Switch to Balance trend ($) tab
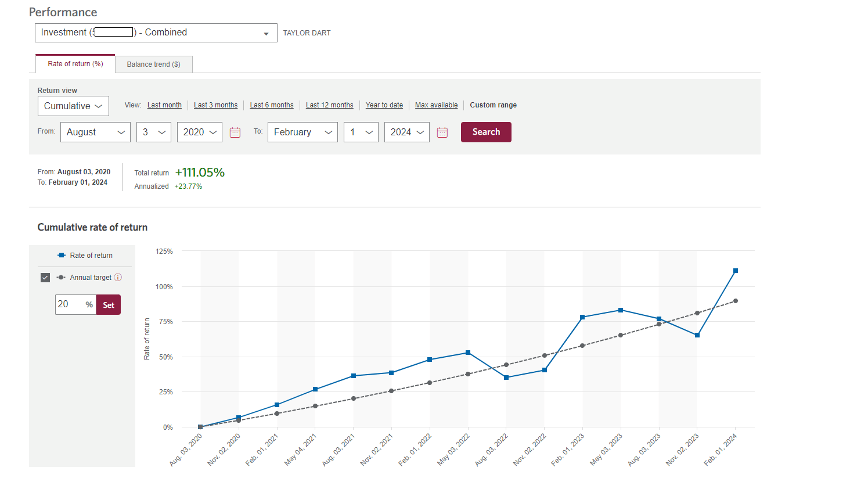Viewport: 868px width, 478px height. click(x=153, y=64)
